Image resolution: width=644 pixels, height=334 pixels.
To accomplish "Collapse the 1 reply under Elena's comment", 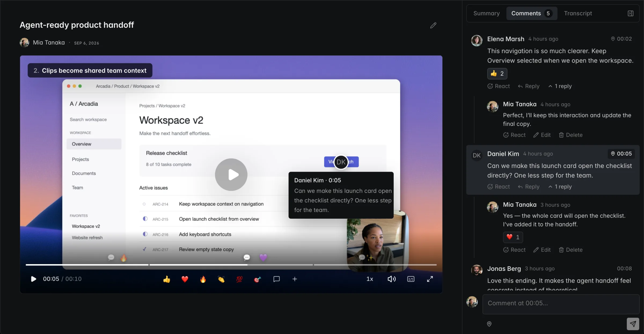I will [560, 86].
